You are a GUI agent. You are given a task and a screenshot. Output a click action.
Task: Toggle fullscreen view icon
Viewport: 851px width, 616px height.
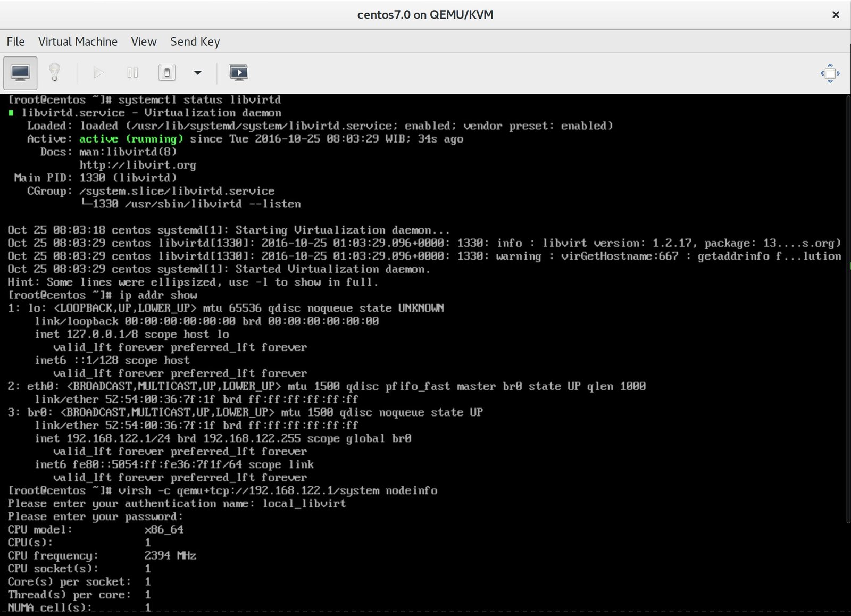click(830, 73)
